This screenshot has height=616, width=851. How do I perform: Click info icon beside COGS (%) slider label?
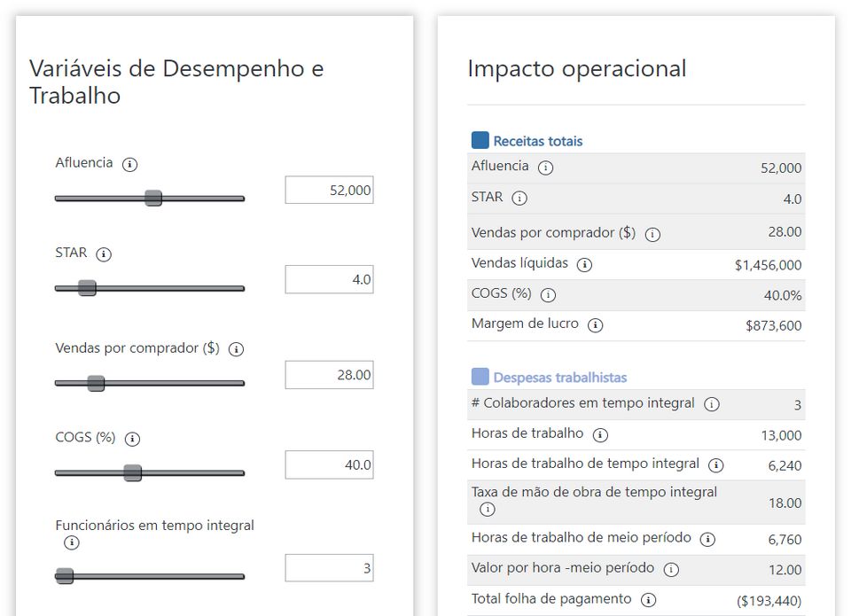click(x=132, y=439)
